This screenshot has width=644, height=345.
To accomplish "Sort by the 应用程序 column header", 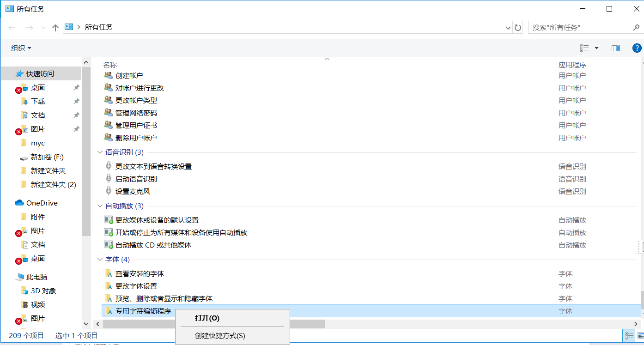I will click(x=572, y=65).
